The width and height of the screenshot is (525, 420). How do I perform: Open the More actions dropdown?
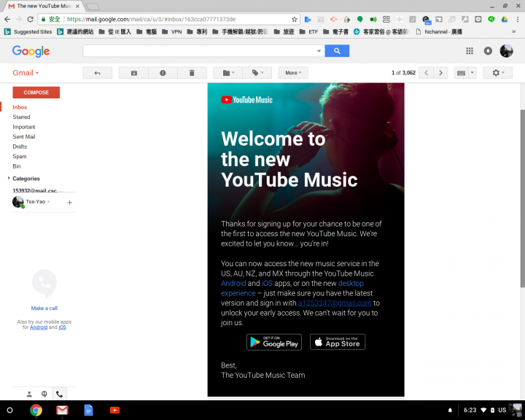(x=293, y=73)
